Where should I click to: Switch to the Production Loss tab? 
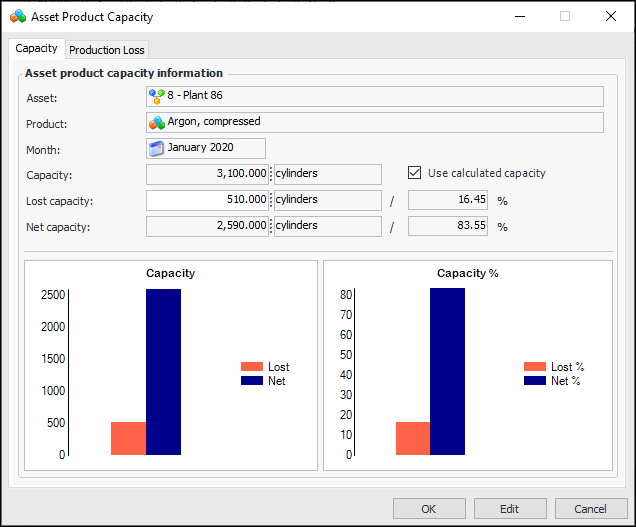[x=107, y=50]
